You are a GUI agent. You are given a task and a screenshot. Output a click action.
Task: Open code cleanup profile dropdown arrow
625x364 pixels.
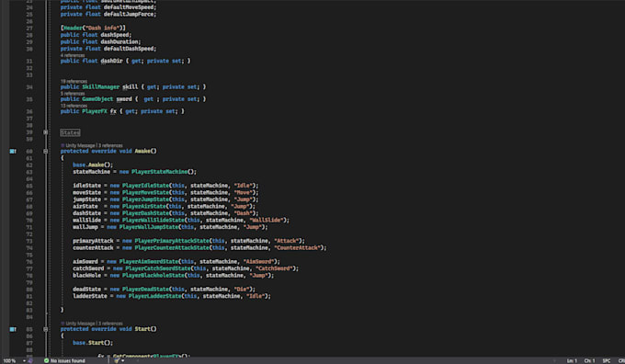[x=123, y=360]
